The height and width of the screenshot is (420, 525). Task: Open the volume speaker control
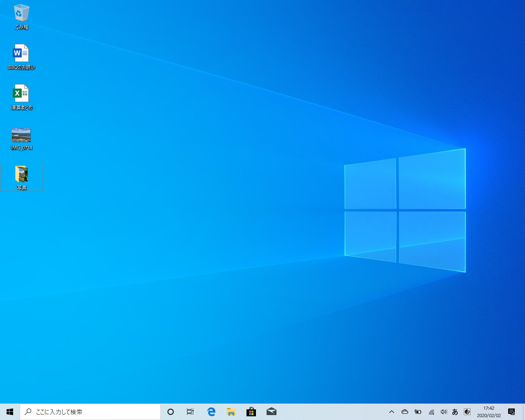pyautogui.click(x=443, y=412)
